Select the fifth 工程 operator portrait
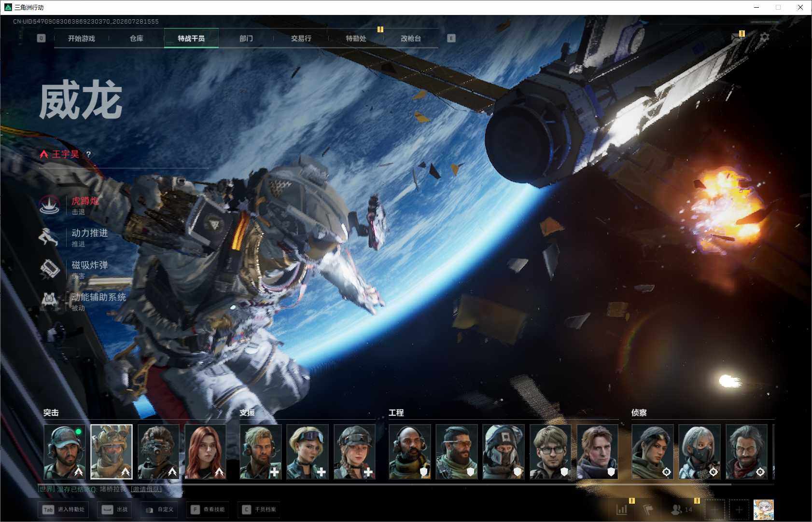This screenshot has width=812, height=522. [597, 452]
